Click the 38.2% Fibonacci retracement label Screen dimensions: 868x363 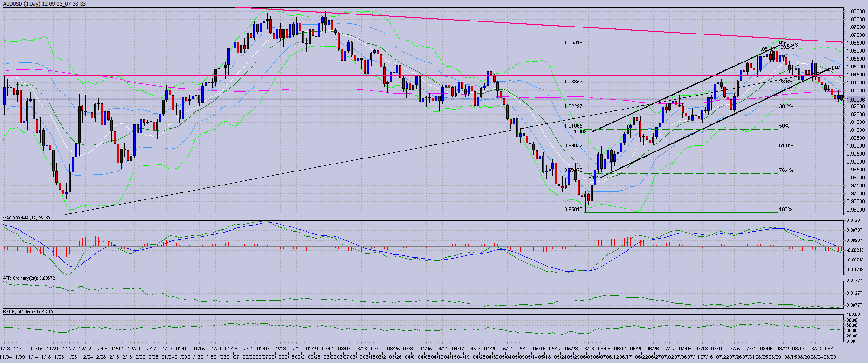[x=786, y=107]
